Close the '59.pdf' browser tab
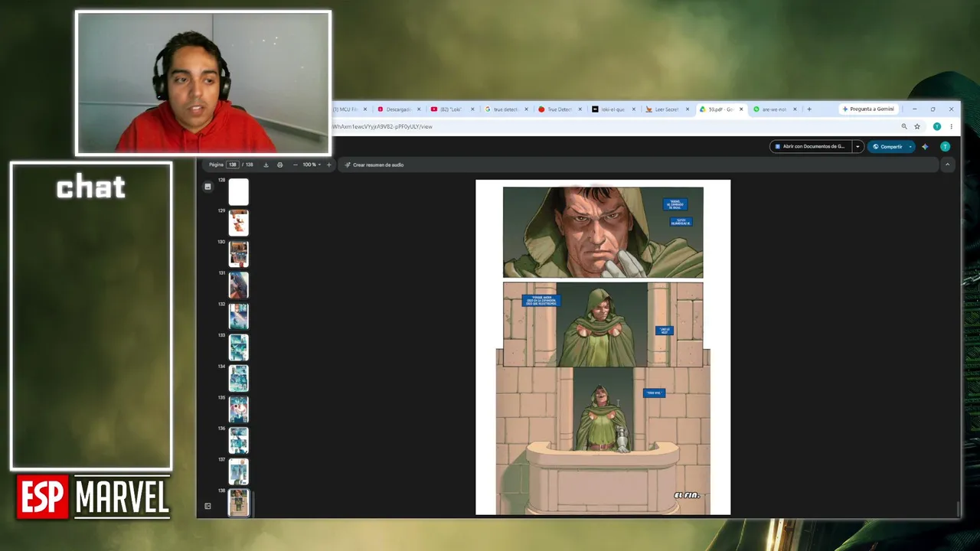 click(741, 109)
